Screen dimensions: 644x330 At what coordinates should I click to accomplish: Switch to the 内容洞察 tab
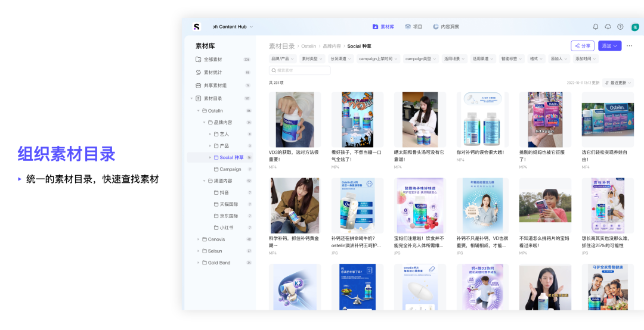click(446, 27)
